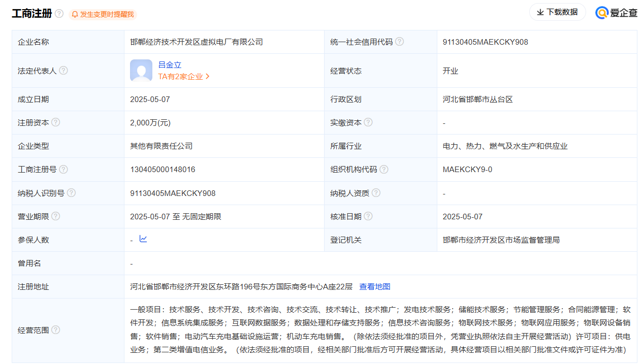The width and height of the screenshot is (643, 364).
Task: Expand TA有2家企业 link arrow
Action: (208, 77)
